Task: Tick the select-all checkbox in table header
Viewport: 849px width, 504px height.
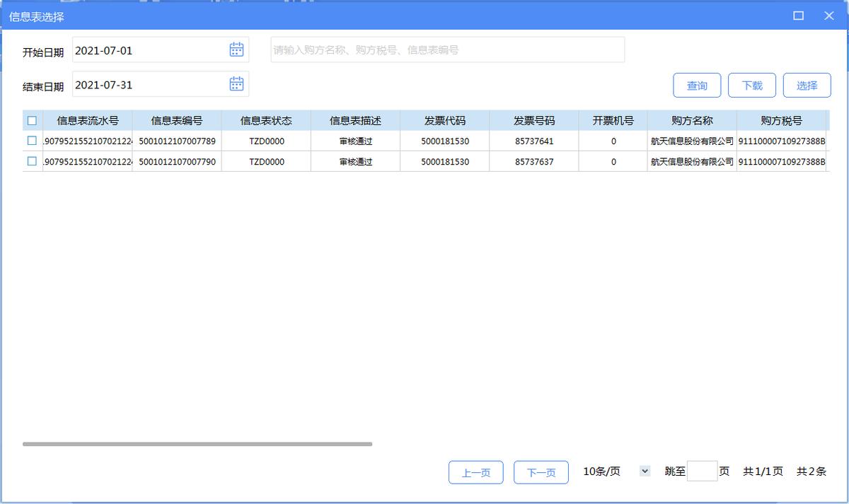Action: coord(32,121)
